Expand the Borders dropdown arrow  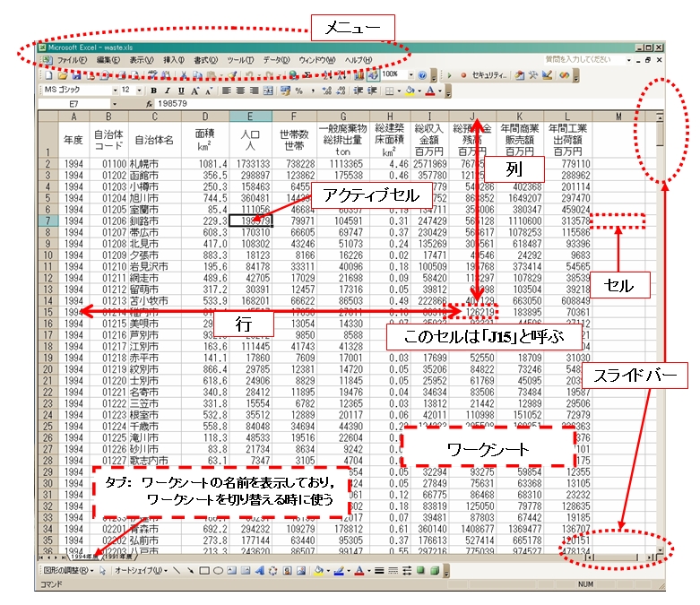pyautogui.click(x=399, y=91)
